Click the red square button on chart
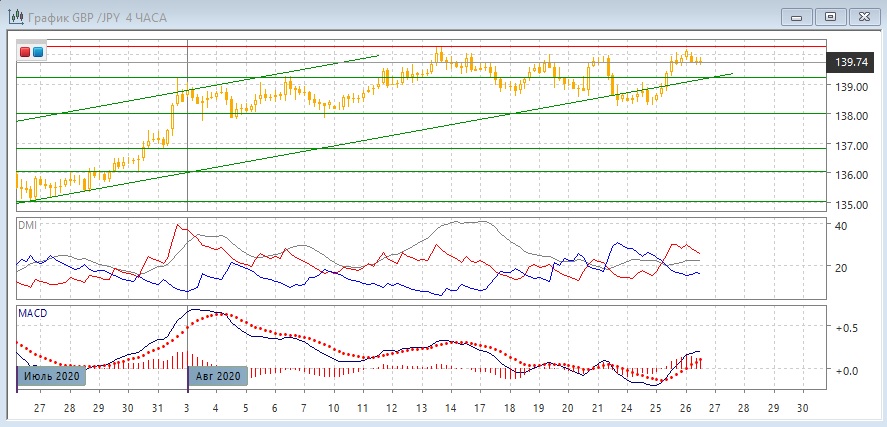887x427 pixels. pyautogui.click(x=25, y=52)
